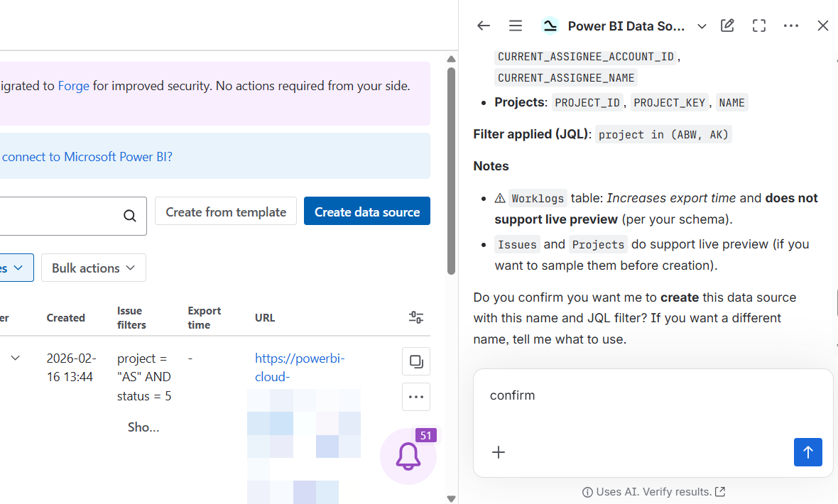The width and height of the screenshot is (838, 504).
Task: Click the URL column header
Action: pyautogui.click(x=265, y=317)
